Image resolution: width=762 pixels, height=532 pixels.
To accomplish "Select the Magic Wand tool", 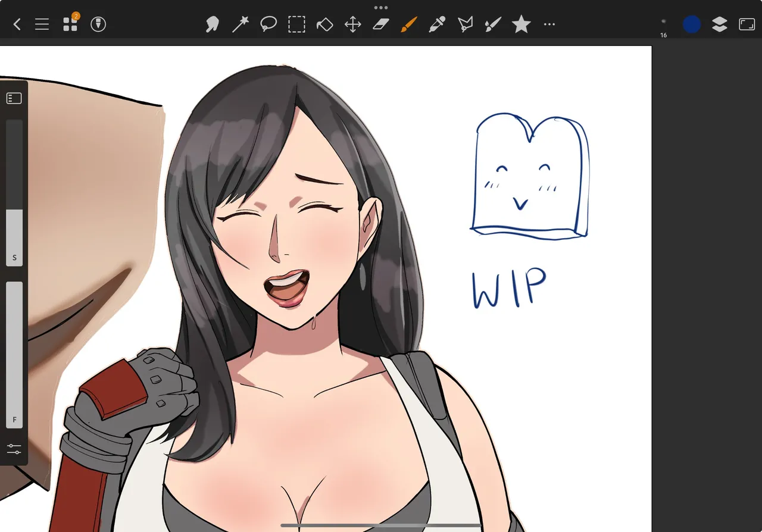I will [240, 24].
